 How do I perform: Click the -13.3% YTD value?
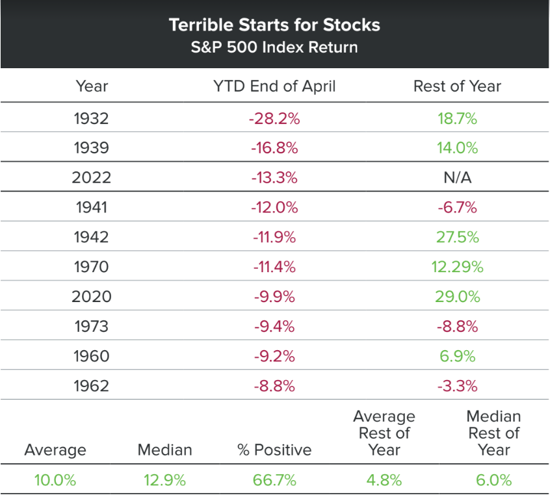coord(274,178)
